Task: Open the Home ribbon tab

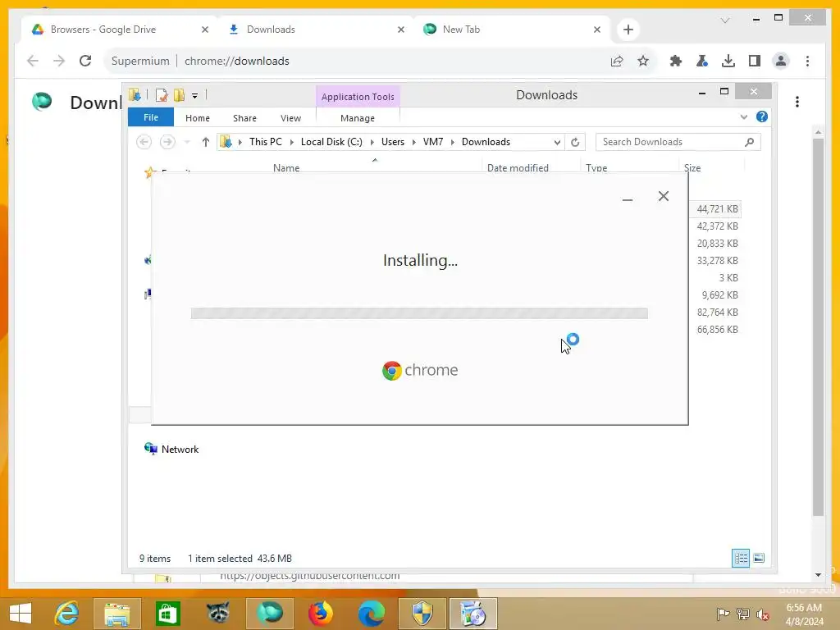Action: (197, 118)
